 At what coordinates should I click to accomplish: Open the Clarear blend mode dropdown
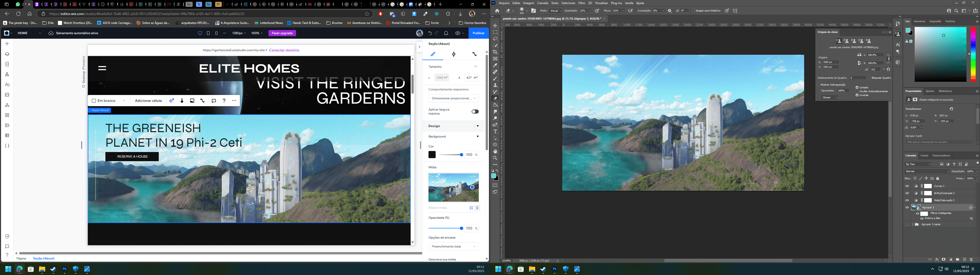(x=829, y=98)
